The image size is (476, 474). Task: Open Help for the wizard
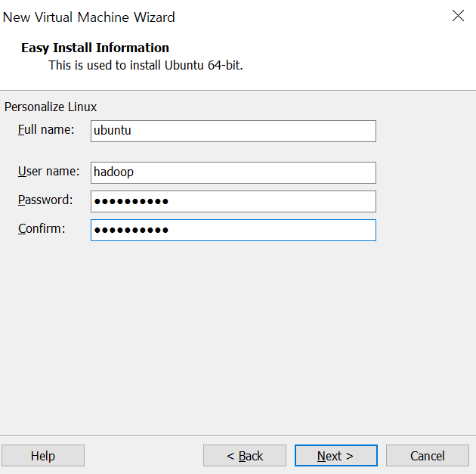coord(43,455)
